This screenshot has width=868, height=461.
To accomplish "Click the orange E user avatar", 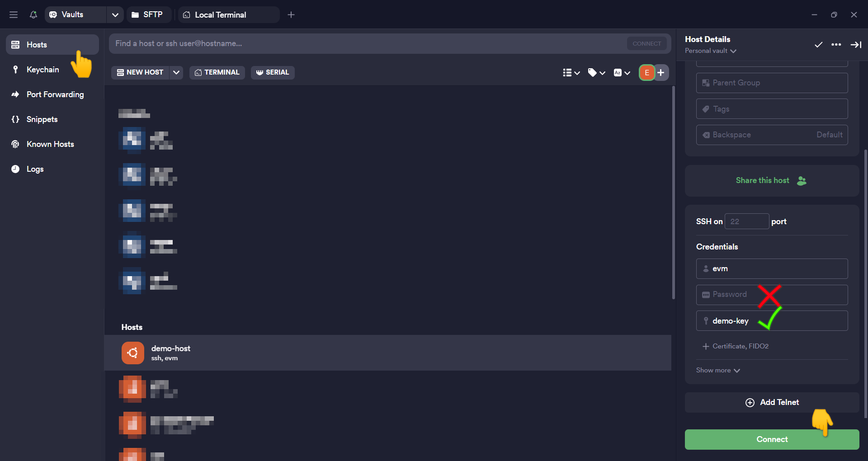I will [x=646, y=72].
